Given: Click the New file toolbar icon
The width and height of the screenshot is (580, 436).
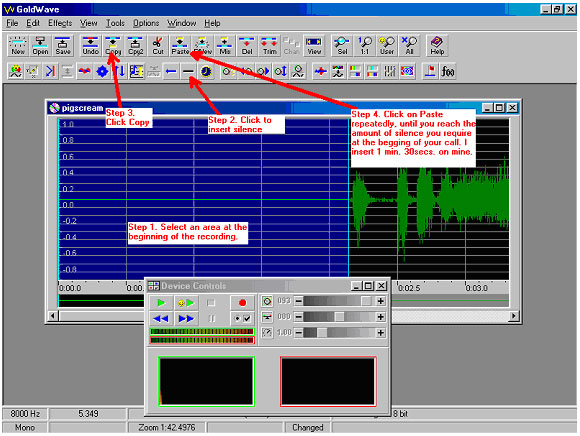Looking at the screenshot, I should (x=18, y=45).
